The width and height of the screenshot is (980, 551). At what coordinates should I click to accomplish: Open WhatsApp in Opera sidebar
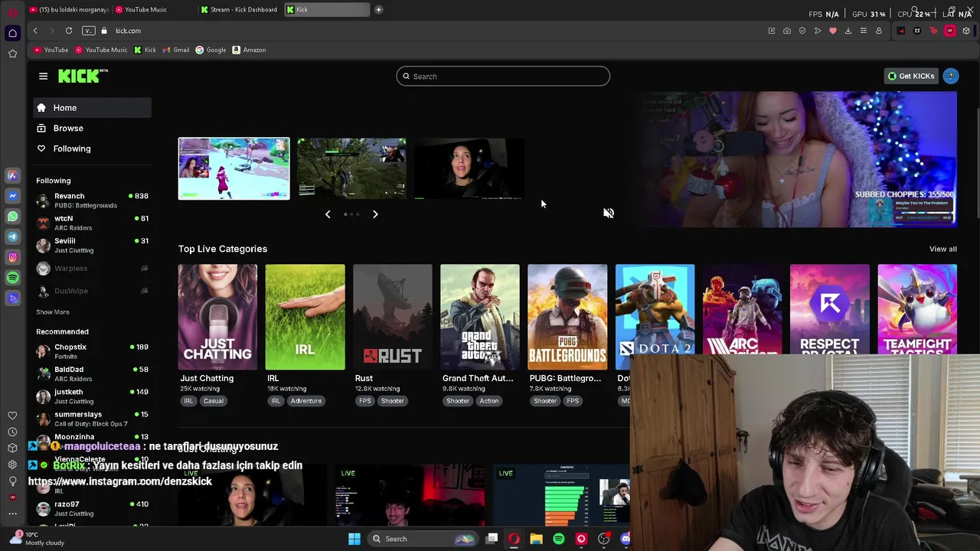pyautogui.click(x=12, y=217)
